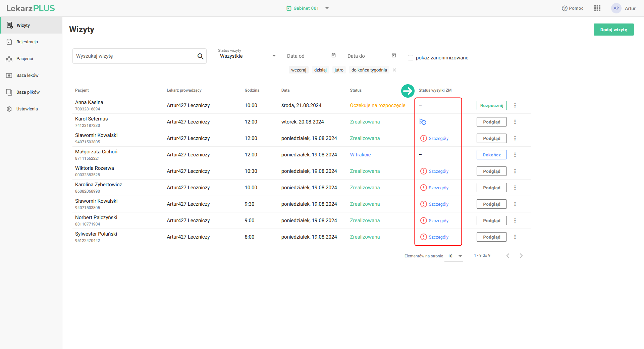Open Pacjenci in the sidebar
The height and width of the screenshot is (349, 644).
24,59
